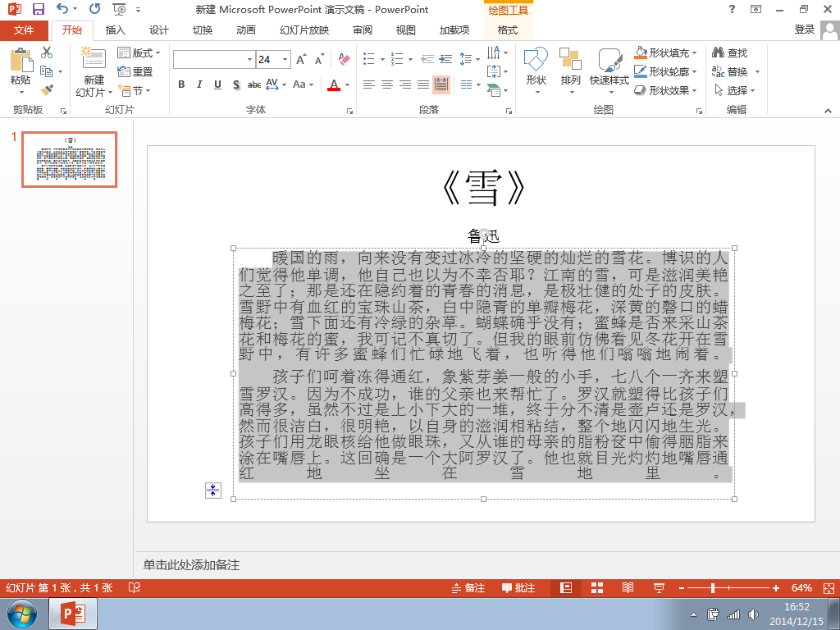Open the 形状填充 shape fill menu
The height and width of the screenshot is (630, 840).
click(665, 52)
